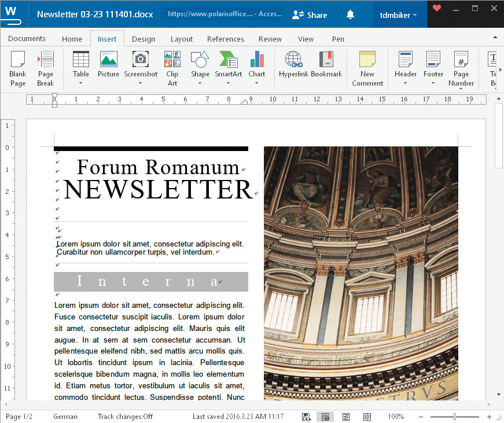Click the Share button
Image resolution: width=504 pixels, height=423 pixels.
[310, 15]
